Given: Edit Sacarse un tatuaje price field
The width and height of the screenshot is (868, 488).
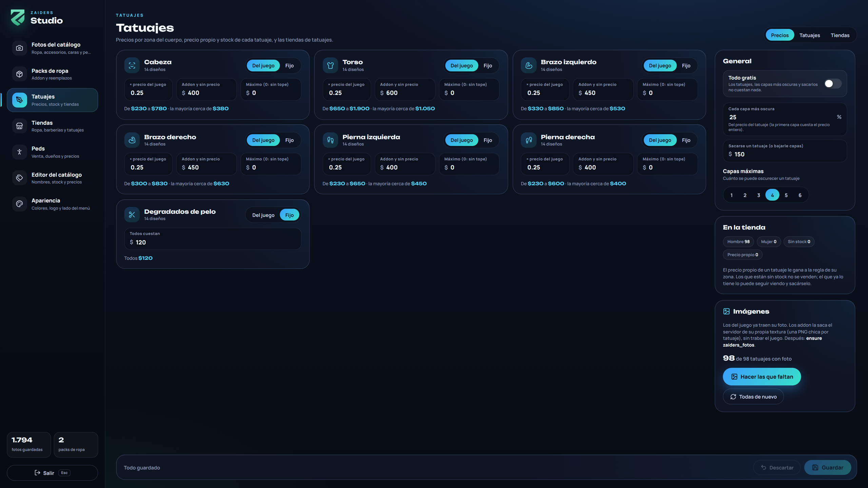Looking at the screenshot, I should [785, 151].
